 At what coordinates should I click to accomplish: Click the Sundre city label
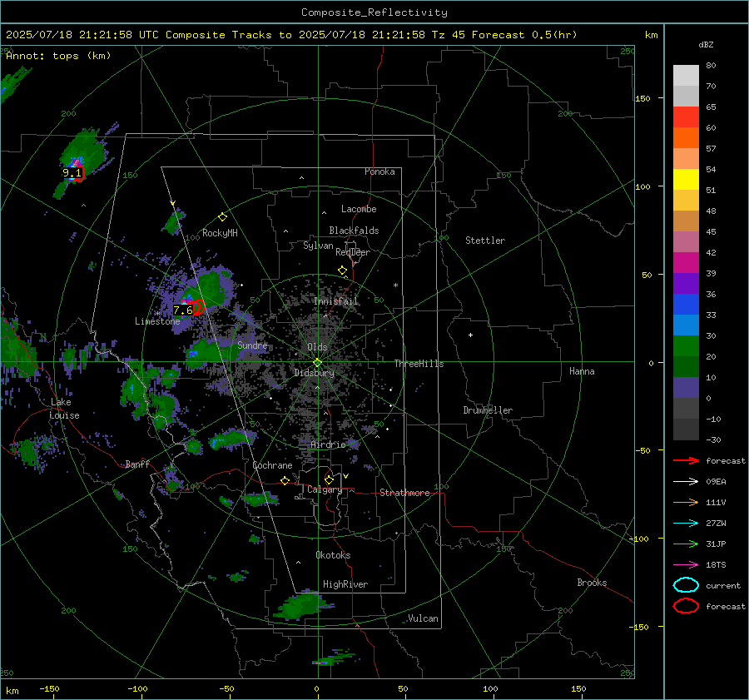pyautogui.click(x=252, y=345)
